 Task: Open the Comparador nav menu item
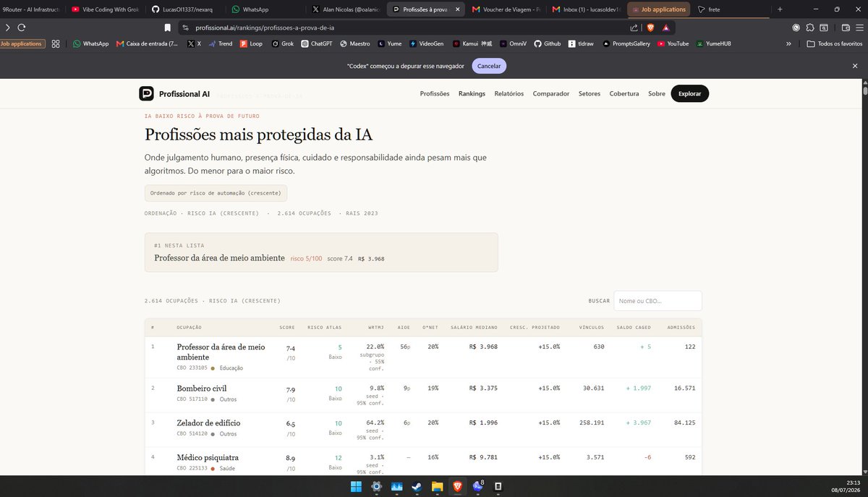tap(551, 94)
